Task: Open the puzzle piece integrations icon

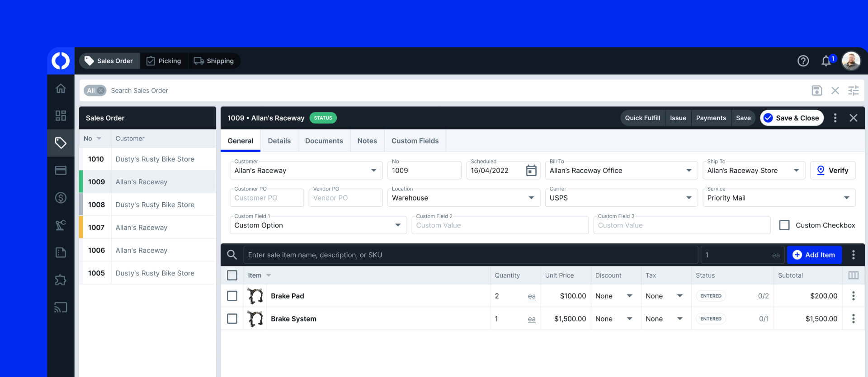Action: pyautogui.click(x=61, y=280)
